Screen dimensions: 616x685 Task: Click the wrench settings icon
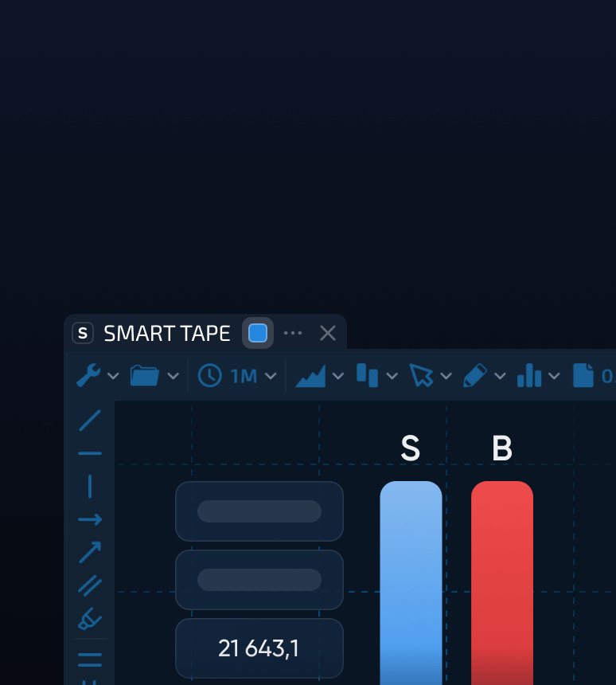coord(88,375)
